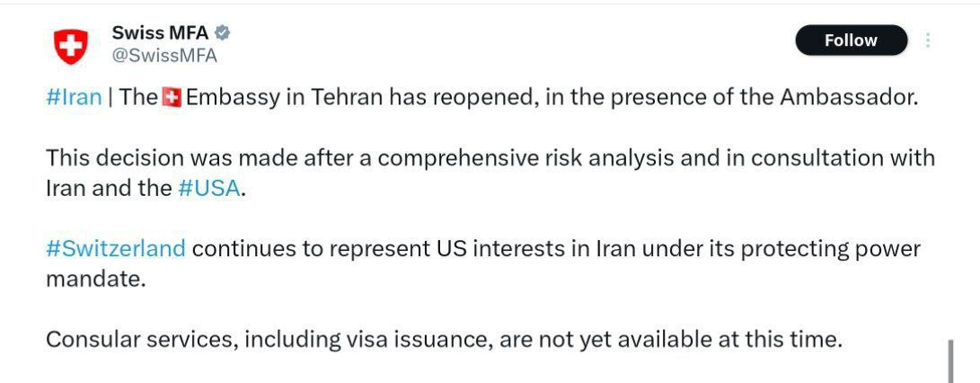Click the Swiss MFA profile avatar
Image resolution: width=980 pixels, height=383 pixels.
[70, 45]
